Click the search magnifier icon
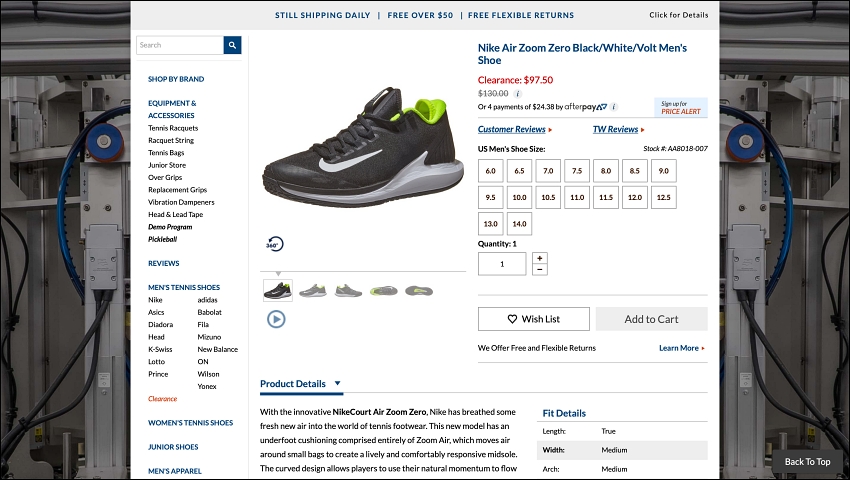 pyautogui.click(x=232, y=45)
